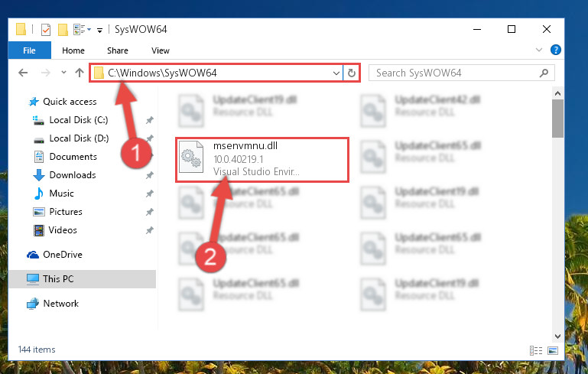Select OneDrive in the navigation pane

(x=62, y=255)
